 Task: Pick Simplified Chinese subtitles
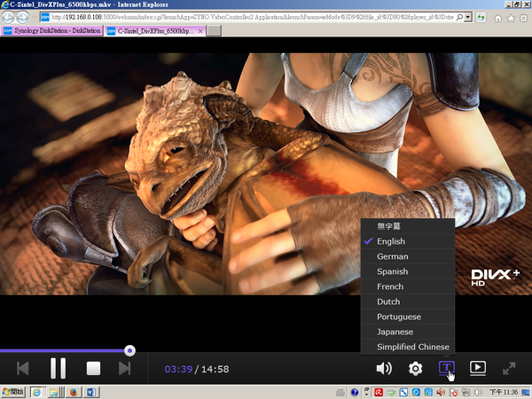412,347
